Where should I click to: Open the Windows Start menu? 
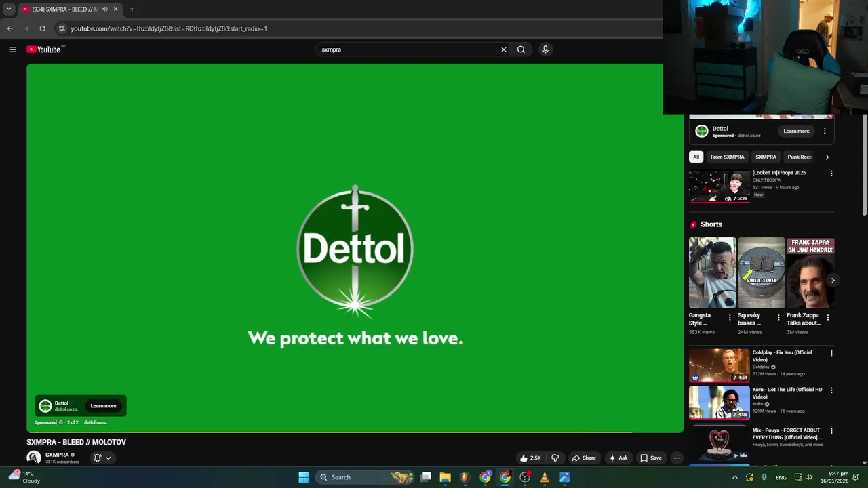click(x=304, y=477)
